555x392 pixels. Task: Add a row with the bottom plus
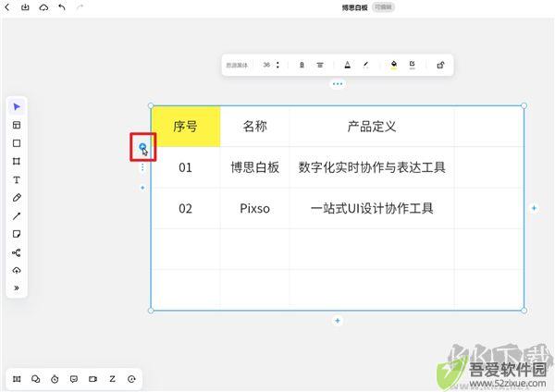338,321
